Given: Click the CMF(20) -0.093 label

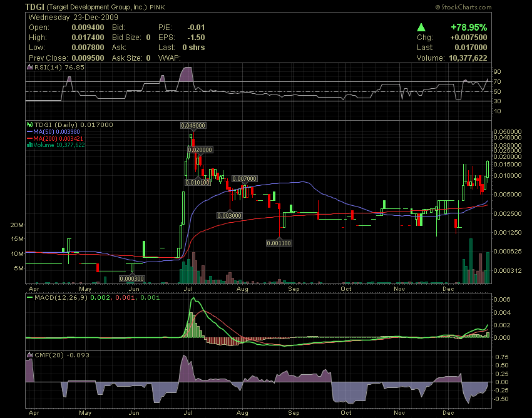Looking at the screenshot, I should (62, 355).
